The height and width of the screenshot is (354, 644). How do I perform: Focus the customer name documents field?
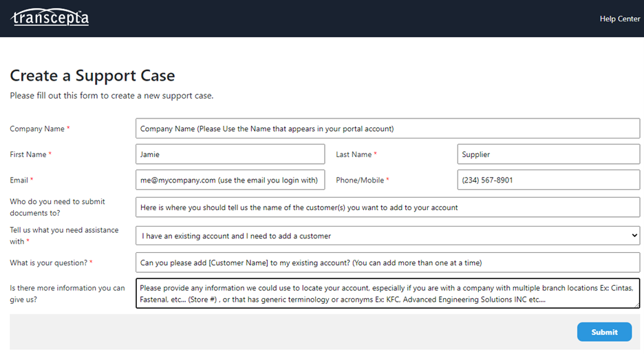(387, 207)
